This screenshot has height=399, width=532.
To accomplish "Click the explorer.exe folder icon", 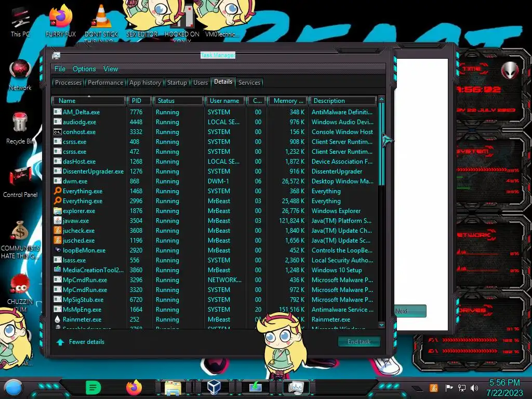I will click(x=57, y=211).
